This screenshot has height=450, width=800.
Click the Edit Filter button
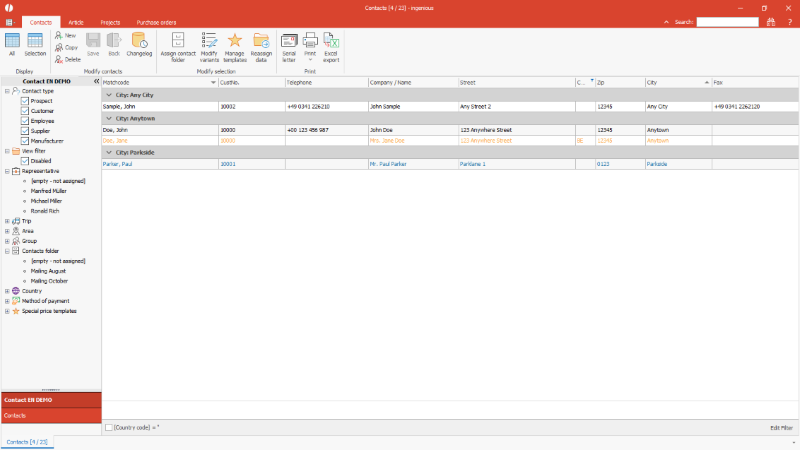(x=781, y=427)
